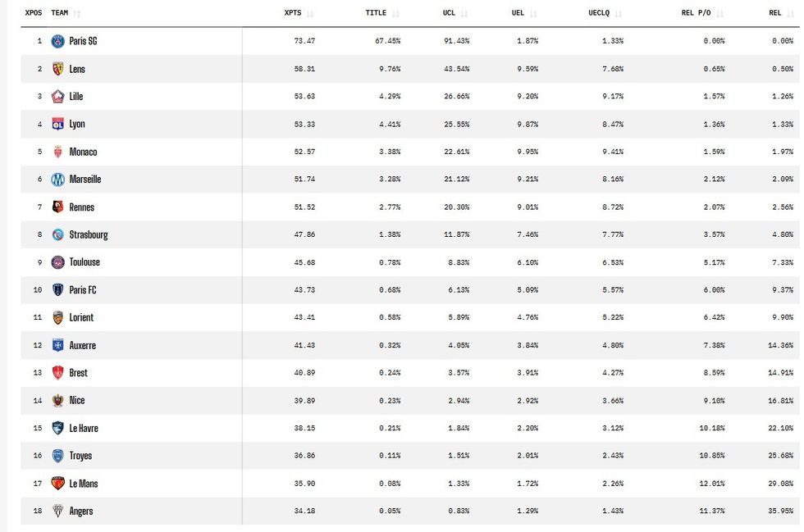Screen dimensions: 804x532
Task: Click the Rennes club badge
Action: tap(58, 207)
